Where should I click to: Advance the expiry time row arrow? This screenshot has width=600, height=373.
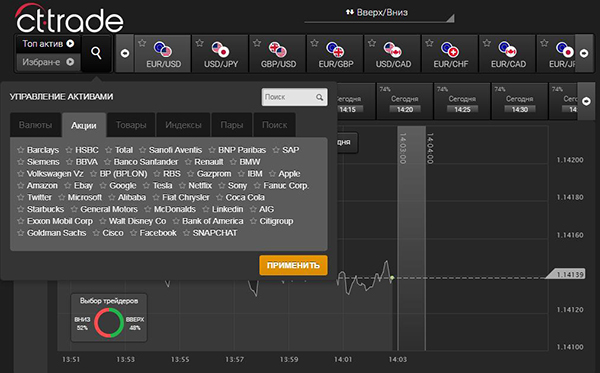(586, 101)
